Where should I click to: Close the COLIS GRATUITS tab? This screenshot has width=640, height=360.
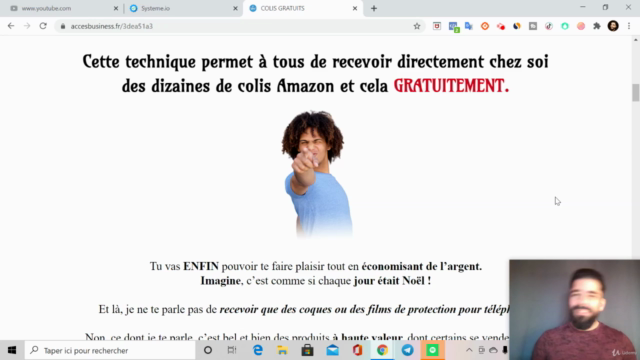355,8
